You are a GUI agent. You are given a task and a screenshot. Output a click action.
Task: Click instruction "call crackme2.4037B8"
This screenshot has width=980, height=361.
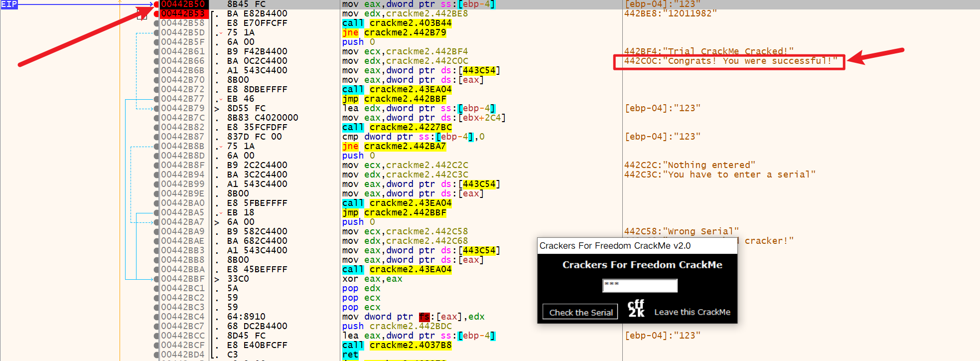(397, 346)
